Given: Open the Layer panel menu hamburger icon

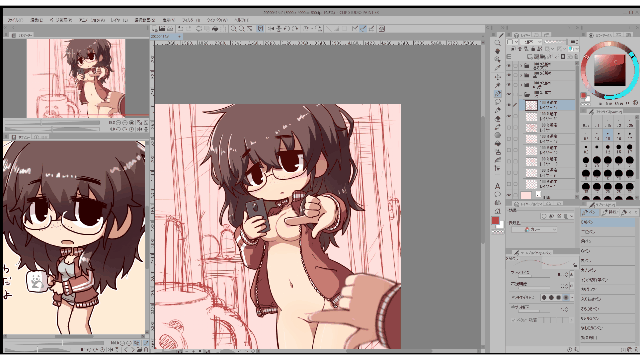Looking at the screenshot, I should click(509, 57).
